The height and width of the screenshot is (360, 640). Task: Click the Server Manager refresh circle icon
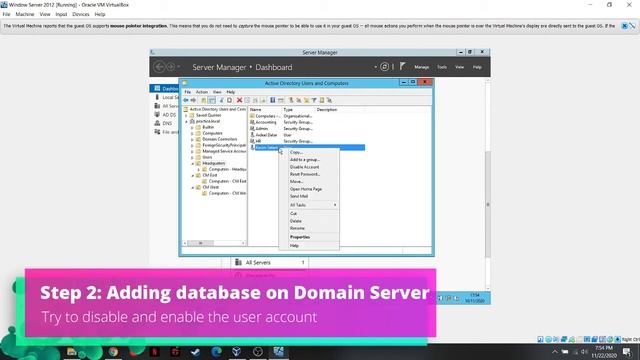[384, 67]
